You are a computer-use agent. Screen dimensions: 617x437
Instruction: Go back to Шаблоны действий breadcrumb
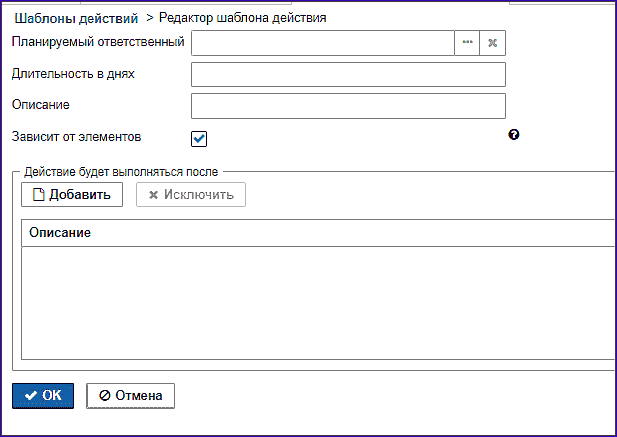click(x=76, y=18)
